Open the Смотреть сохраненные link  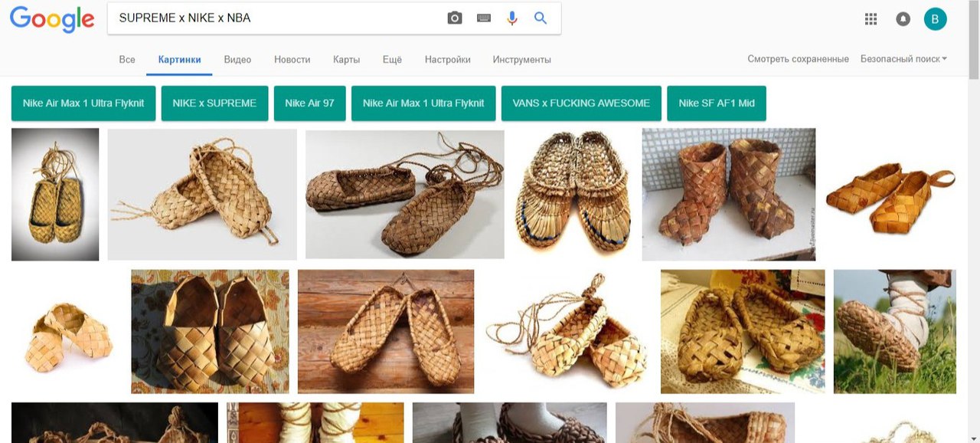pos(798,59)
